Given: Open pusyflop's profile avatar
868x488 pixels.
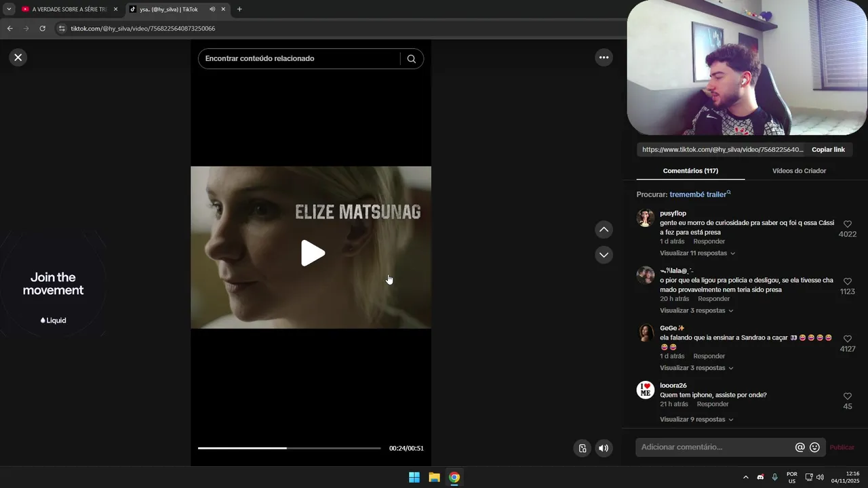Looking at the screenshot, I should click(x=646, y=218).
